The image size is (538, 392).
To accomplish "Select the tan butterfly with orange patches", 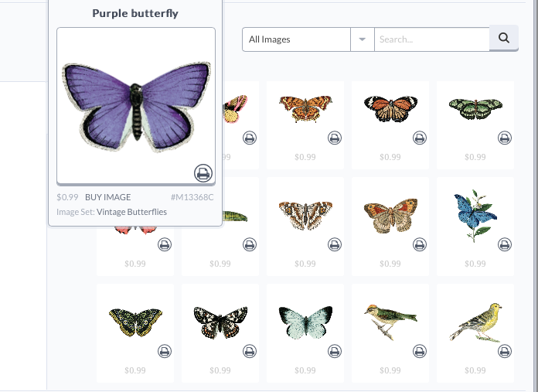I will pos(390,215).
